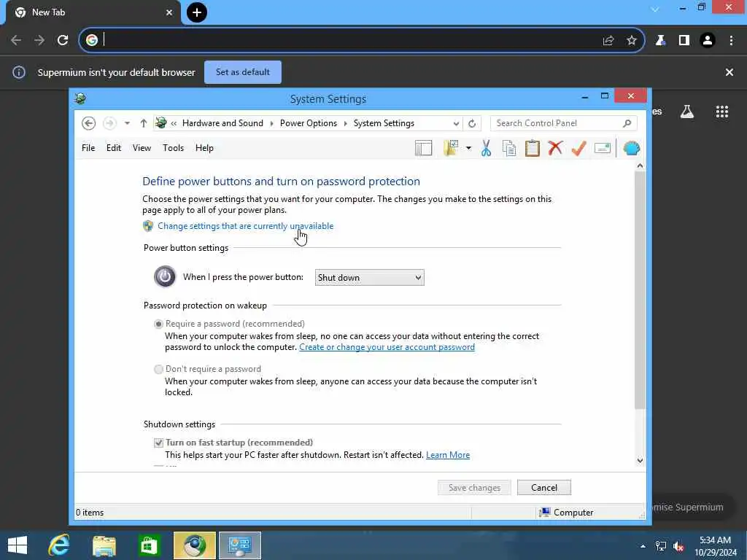Viewport: 747px width, 560px height.
Task: Open the browser three-dot menu
Action: [731, 41]
